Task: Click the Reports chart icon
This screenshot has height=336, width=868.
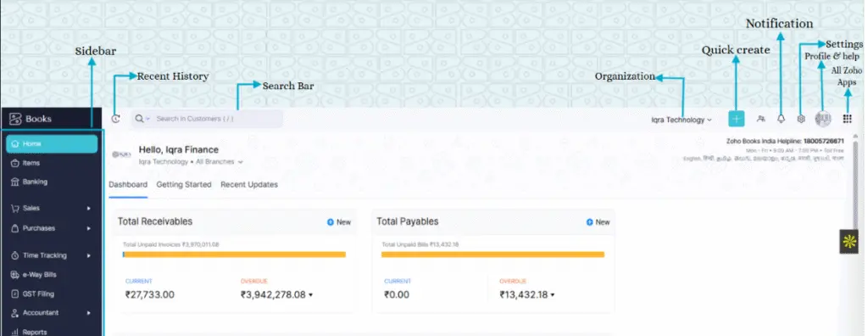Action: point(15,332)
